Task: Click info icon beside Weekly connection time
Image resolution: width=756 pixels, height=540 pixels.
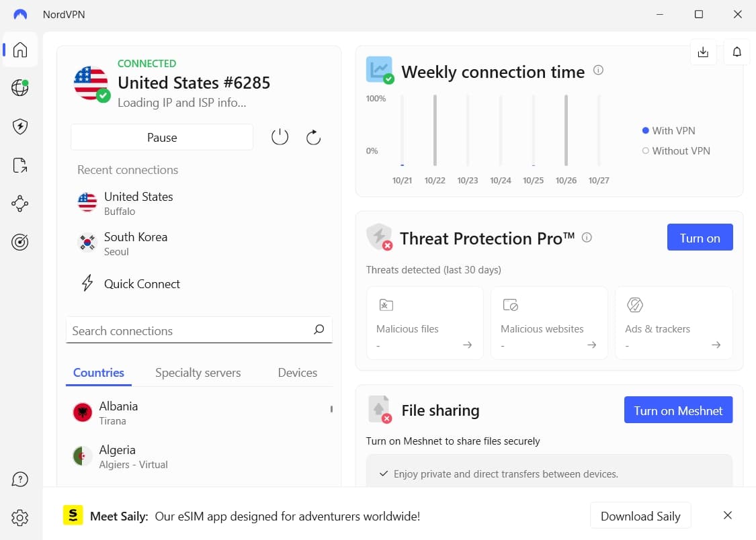Action: [598, 71]
